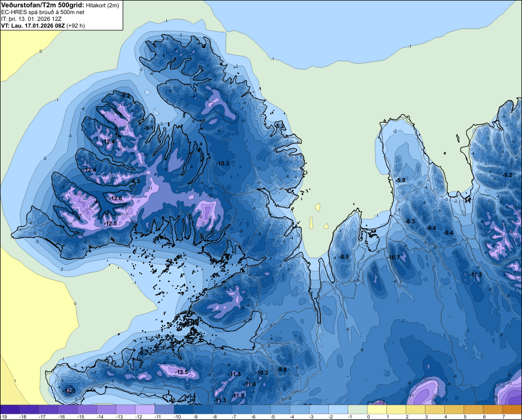Click the darkest purple legend swatch at -19
Image resolution: width=522 pixels, height=420 pixels.
pos(9,410)
